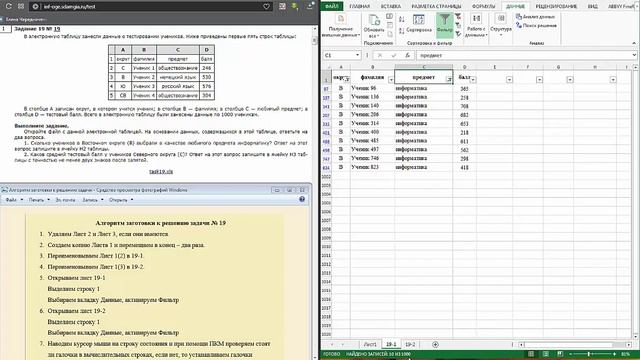Switch to Page Break Preview in status bar
The width and height of the screenshot is (640, 360).
[x=560, y=354]
